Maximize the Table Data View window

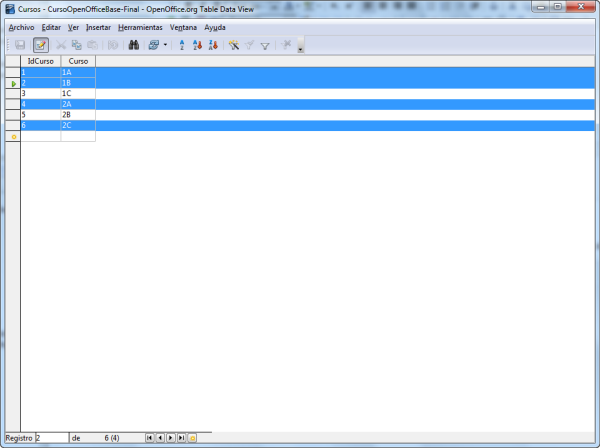[558, 7]
